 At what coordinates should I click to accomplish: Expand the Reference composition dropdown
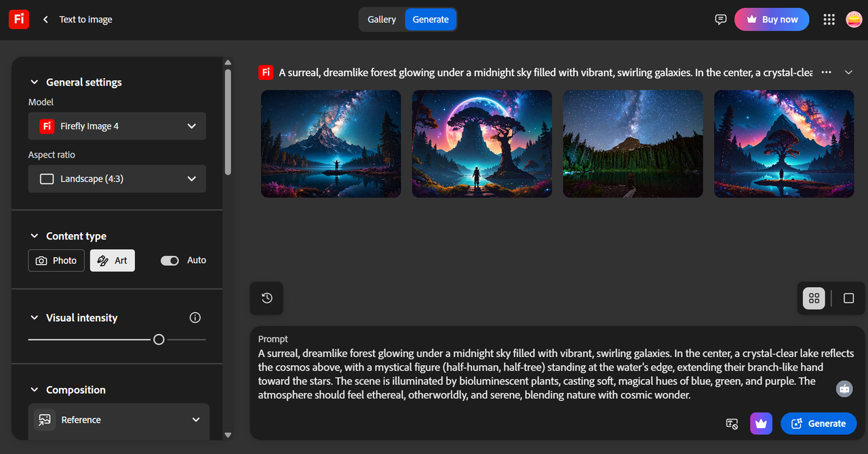pyautogui.click(x=119, y=420)
